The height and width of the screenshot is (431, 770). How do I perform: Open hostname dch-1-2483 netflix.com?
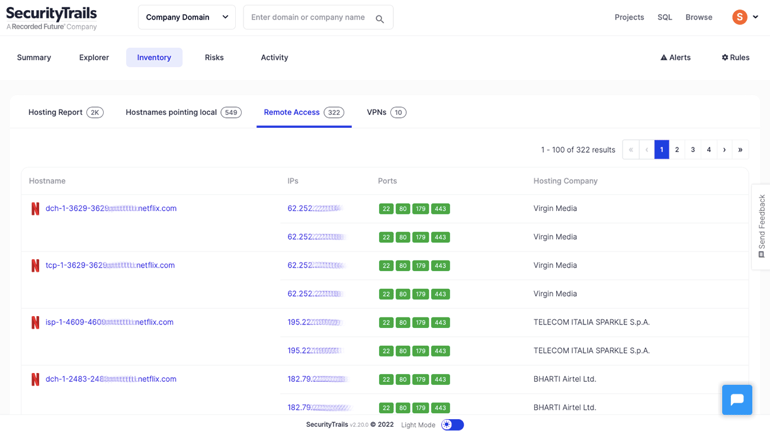pos(111,379)
